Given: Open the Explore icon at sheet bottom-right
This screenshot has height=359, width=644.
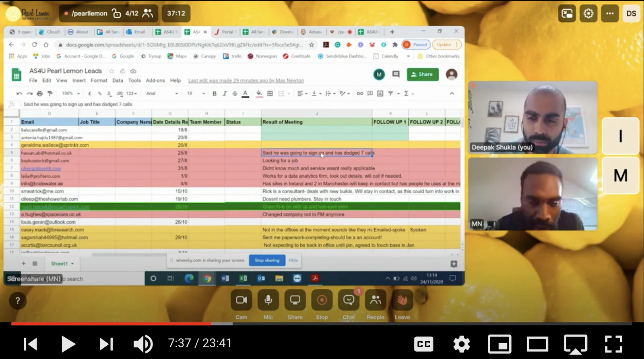Looking at the screenshot, I should (x=454, y=264).
